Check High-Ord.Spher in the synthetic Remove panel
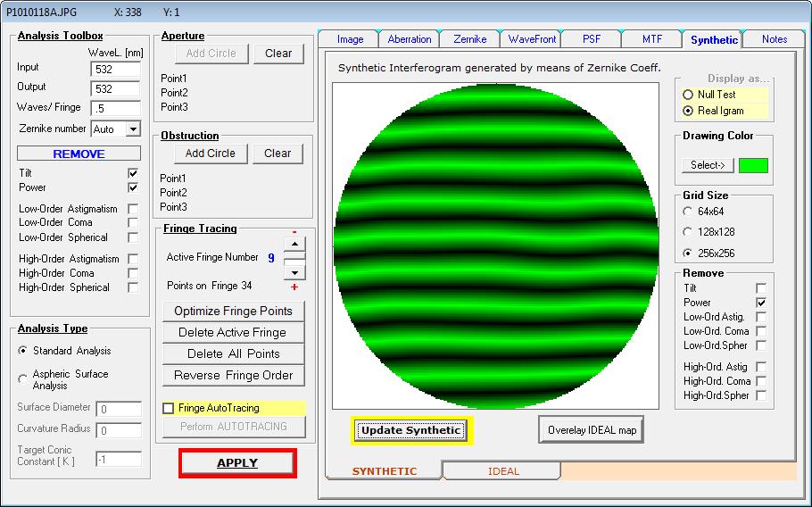Image resolution: width=812 pixels, height=507 pixels. point(761,395)
